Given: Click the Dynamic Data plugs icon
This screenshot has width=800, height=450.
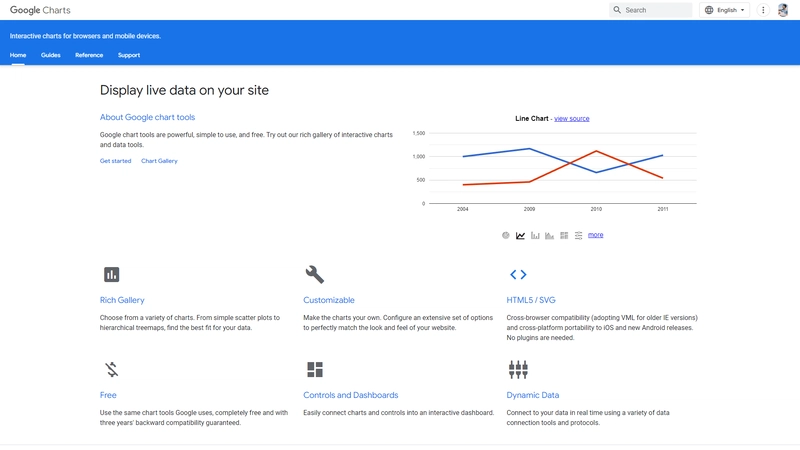Looking at the screenshot, I should pos(518,369).
